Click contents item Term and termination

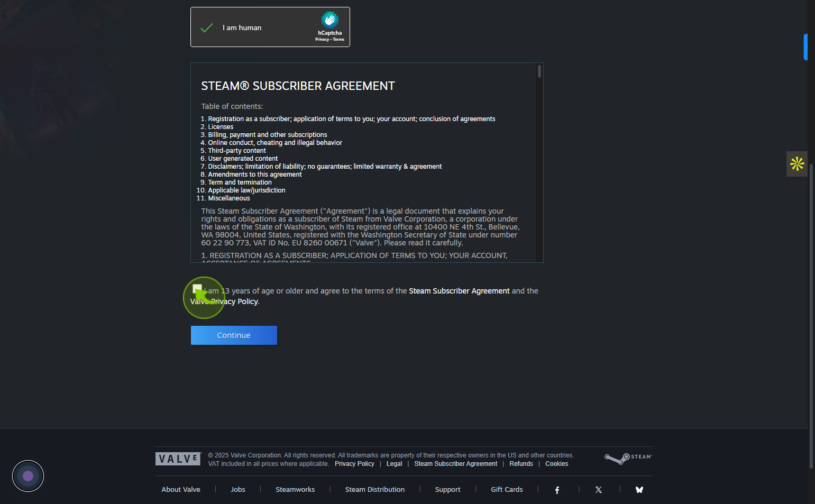coord(240,182)
